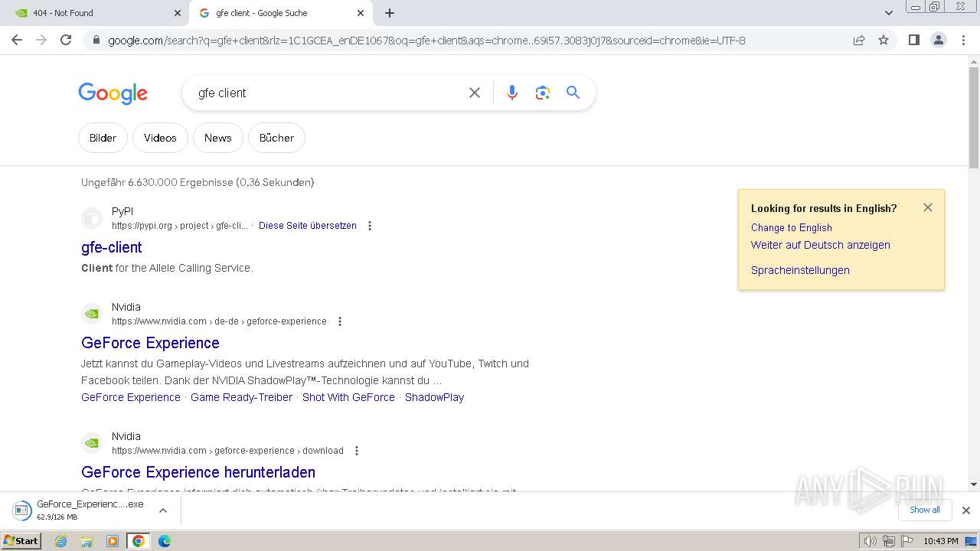
Task: Open options for GeForce Experience result
Action: 340,321
